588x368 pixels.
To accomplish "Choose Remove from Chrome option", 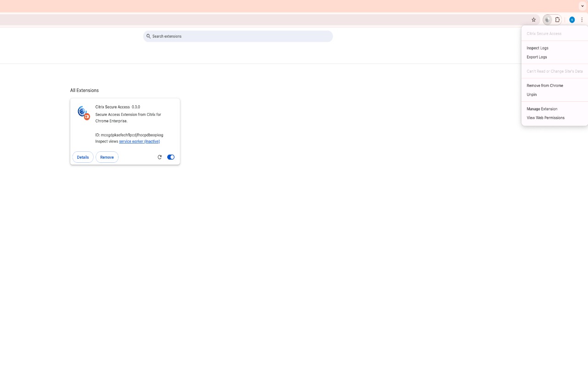I will 545,86.
